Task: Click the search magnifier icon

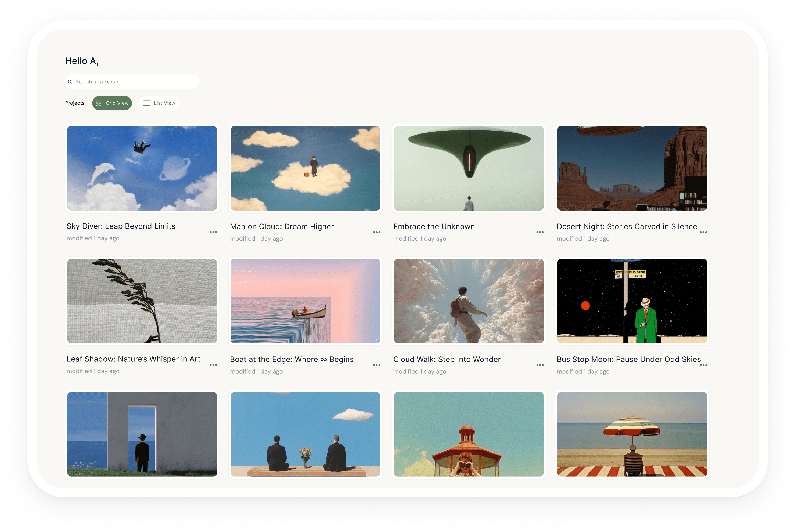Action: (x=70, y=82)
